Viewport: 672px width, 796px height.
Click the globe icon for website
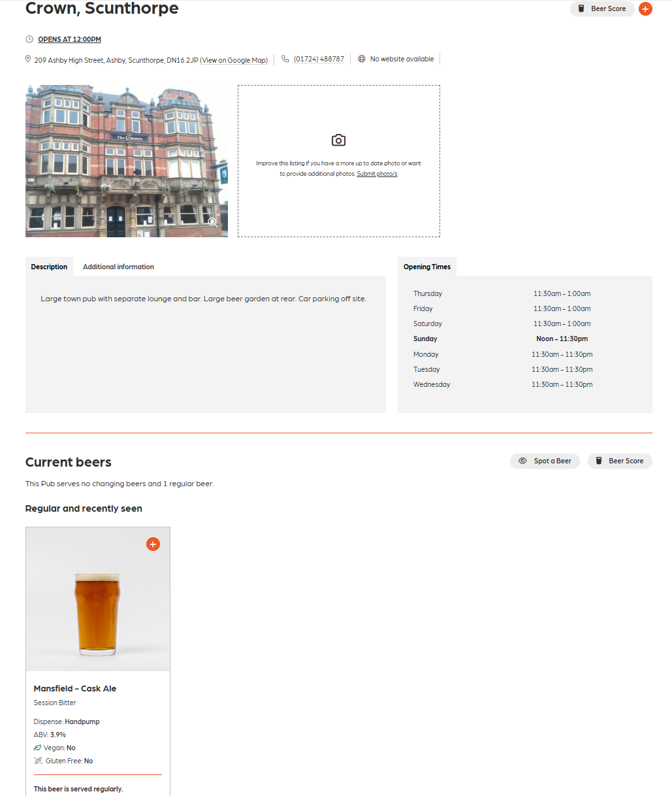[362, 59]
